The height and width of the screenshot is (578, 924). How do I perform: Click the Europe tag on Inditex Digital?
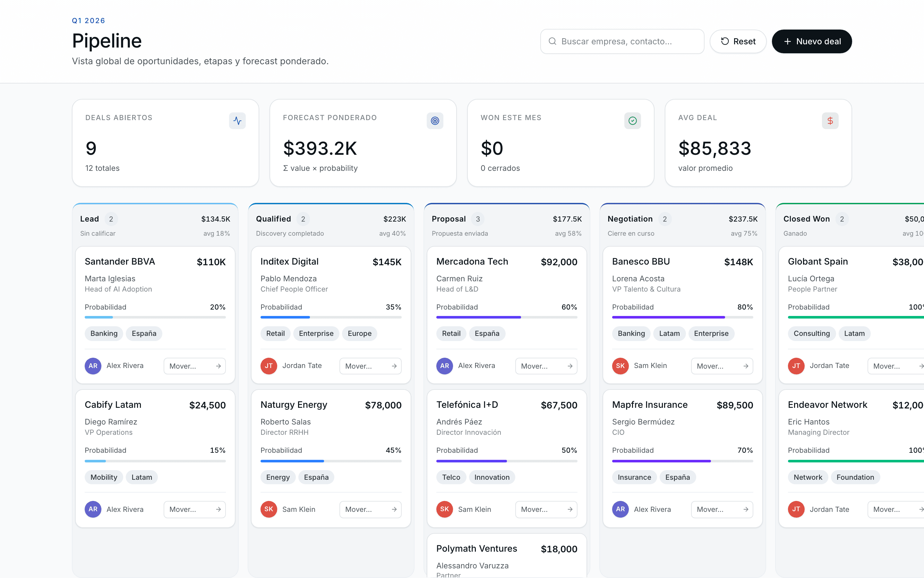[360, 333]
